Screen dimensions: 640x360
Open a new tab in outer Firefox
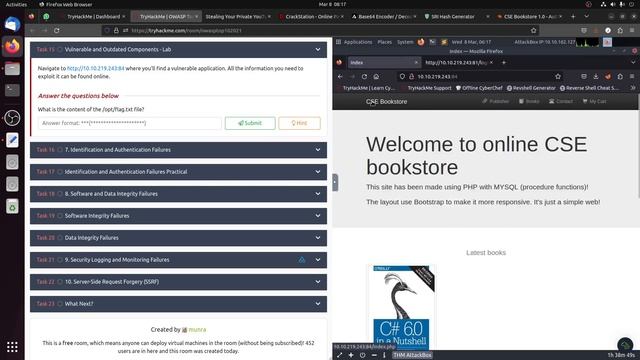[573, 17]
